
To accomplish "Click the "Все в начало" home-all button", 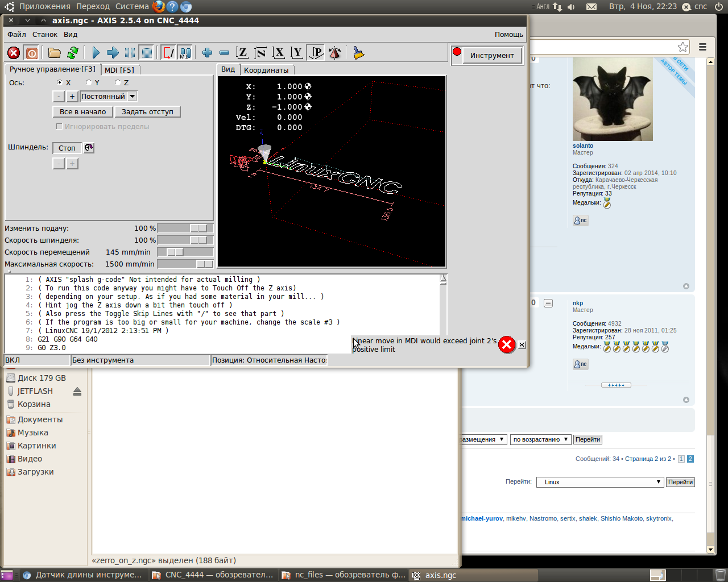I will [x=83, y=112].
